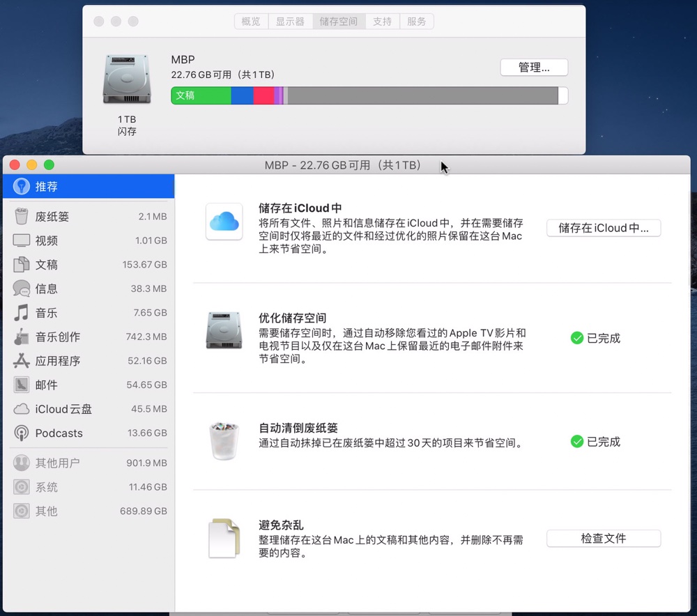
Task: Open the 支持 tab
Action: coord(382,22)
